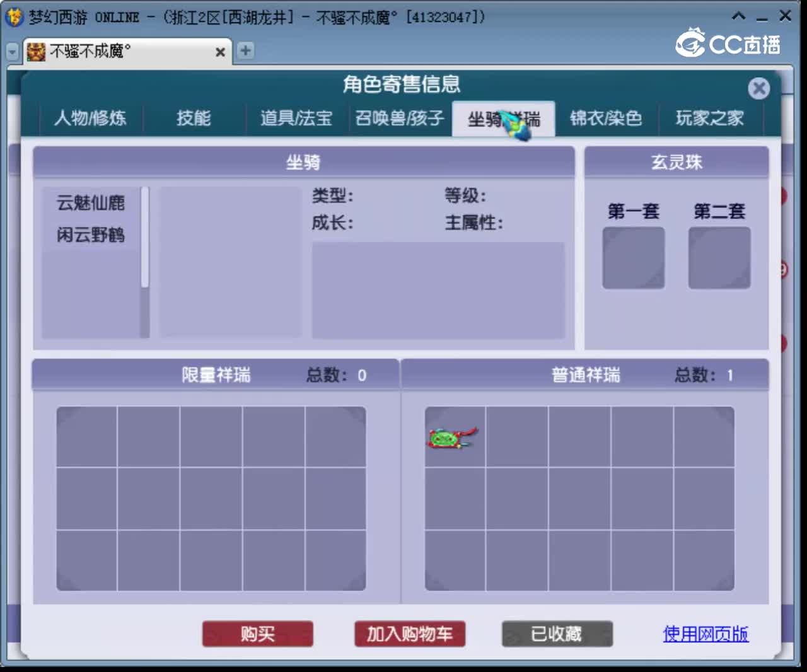Click the 第二套 玄灵珠 slot

pos(719,258)
